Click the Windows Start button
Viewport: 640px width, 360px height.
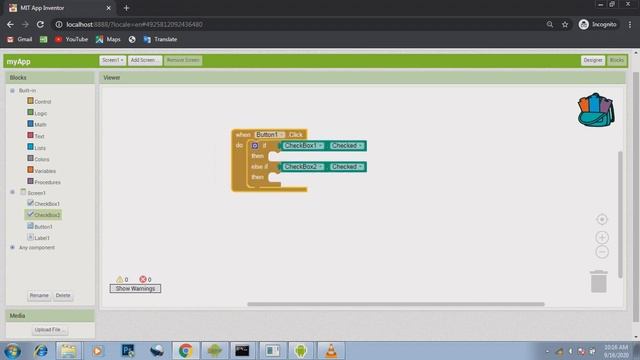[12, 351]
